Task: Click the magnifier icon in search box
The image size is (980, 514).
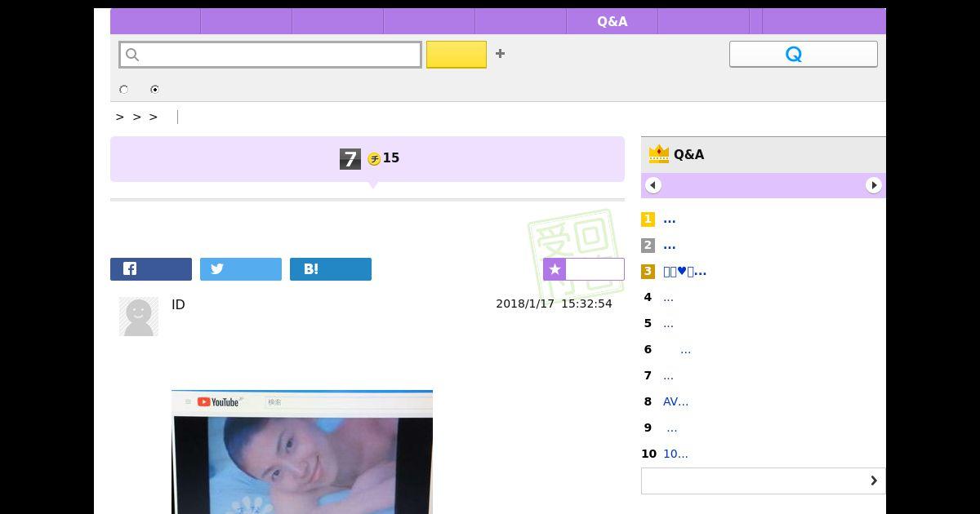Action: click(132, 55)
